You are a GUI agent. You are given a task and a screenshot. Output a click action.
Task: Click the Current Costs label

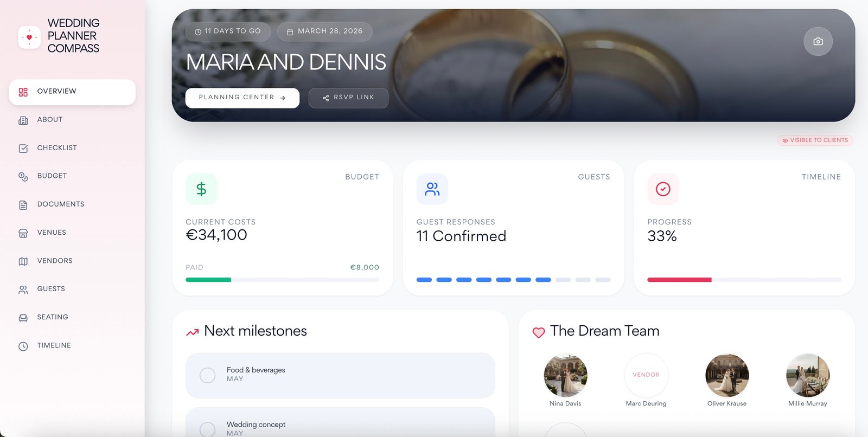click(x=220, y=222)
